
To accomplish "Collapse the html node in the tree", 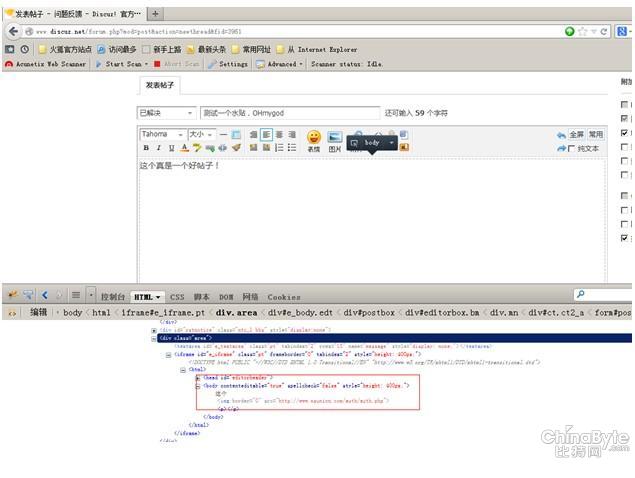I will [x=183, y=370].
